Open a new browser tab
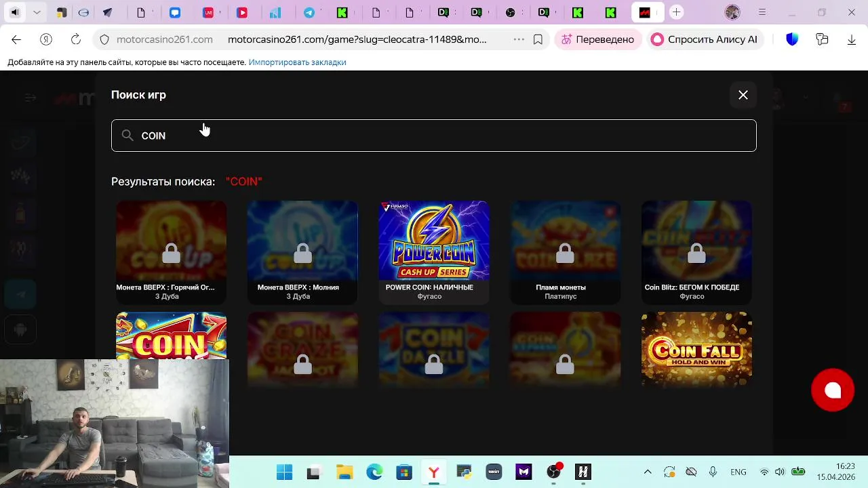Screen dimensions: 868x488 coord(676,12)
